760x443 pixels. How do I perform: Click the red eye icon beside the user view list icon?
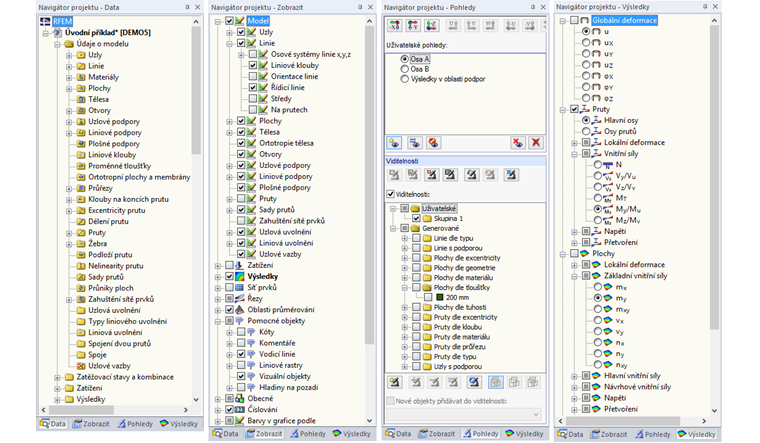point(433,143)
